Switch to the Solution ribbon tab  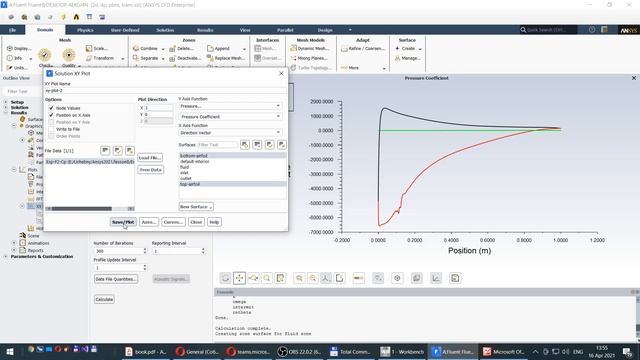click(x=165, y=30)
